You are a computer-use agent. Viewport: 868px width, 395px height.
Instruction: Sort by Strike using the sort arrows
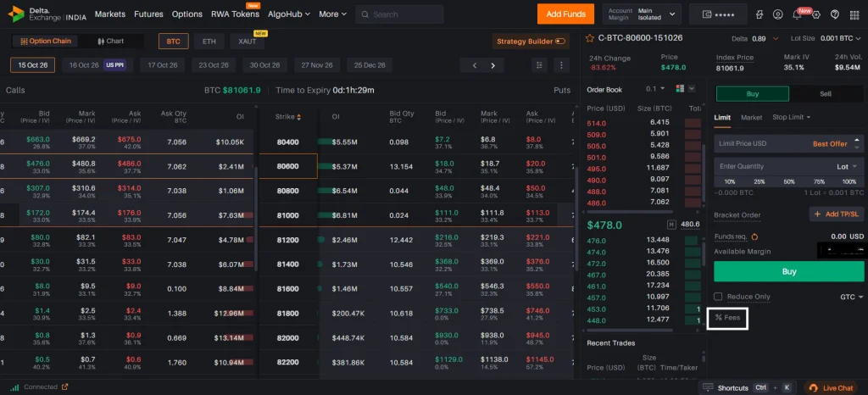point(299,117)
